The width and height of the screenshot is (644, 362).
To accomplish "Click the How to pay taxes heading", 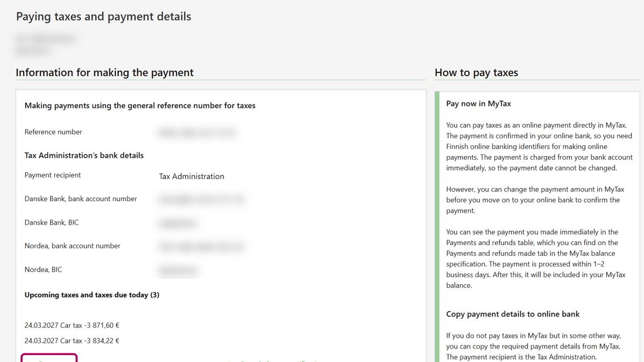I will pos(476,72).
